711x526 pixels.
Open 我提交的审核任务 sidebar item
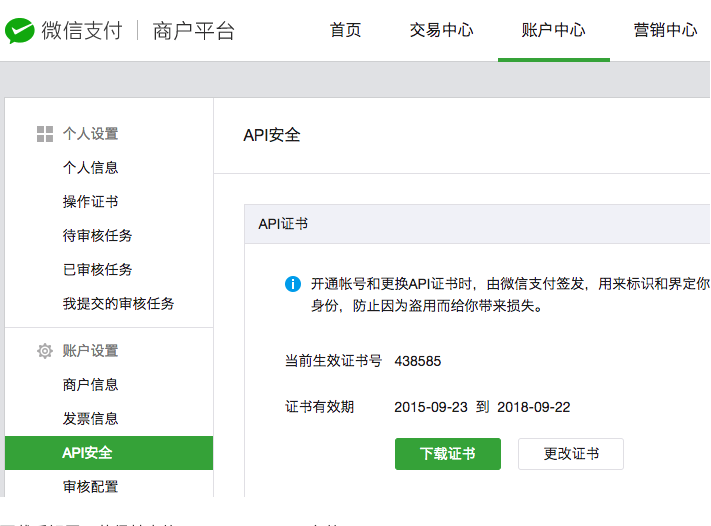118,304
